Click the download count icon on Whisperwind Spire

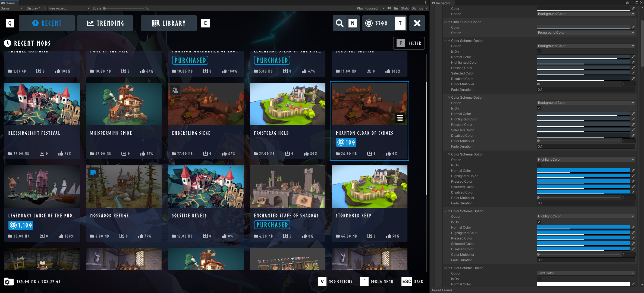tap(124, 154)
